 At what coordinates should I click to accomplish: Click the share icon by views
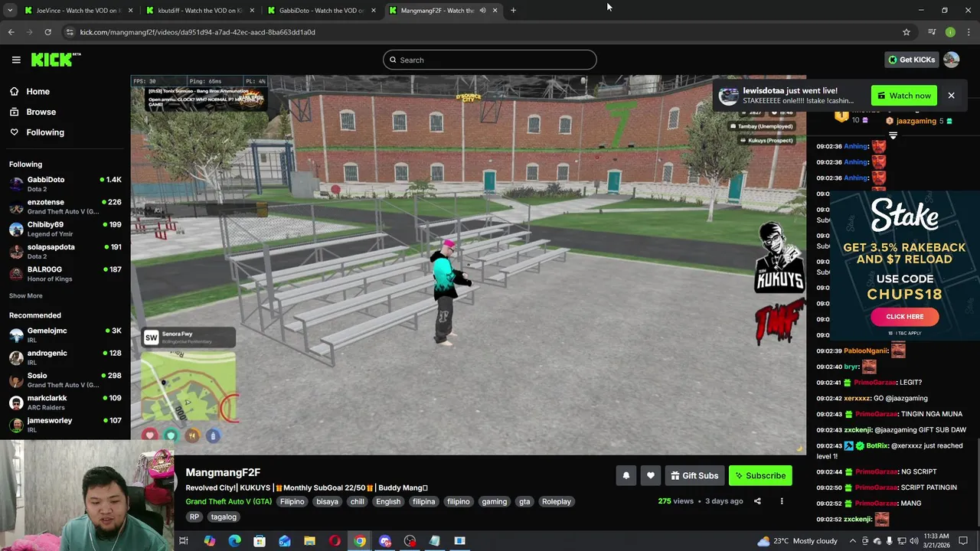[757, 501]
